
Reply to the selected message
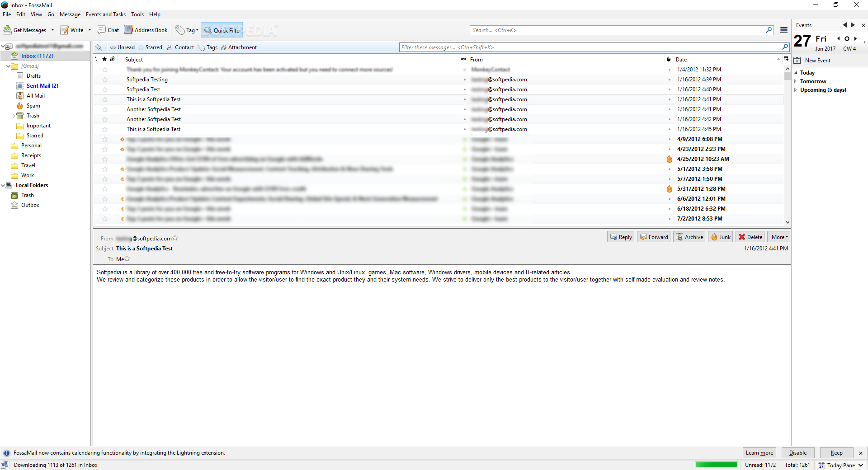tap(621, 237)
